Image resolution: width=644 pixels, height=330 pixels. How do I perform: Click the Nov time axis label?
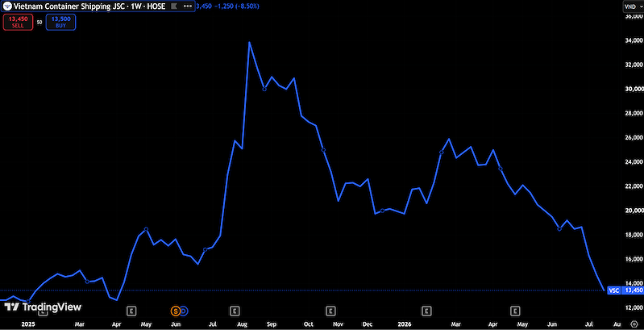coord(338,324)
